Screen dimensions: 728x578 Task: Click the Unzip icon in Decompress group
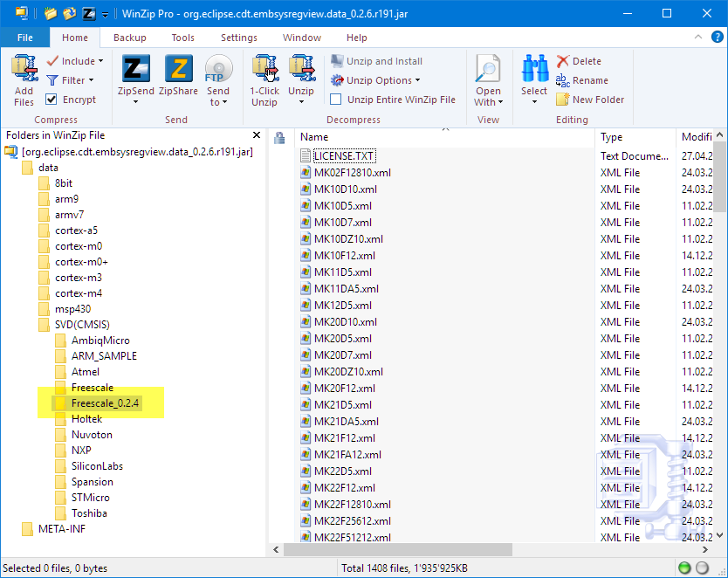[301, 70]
